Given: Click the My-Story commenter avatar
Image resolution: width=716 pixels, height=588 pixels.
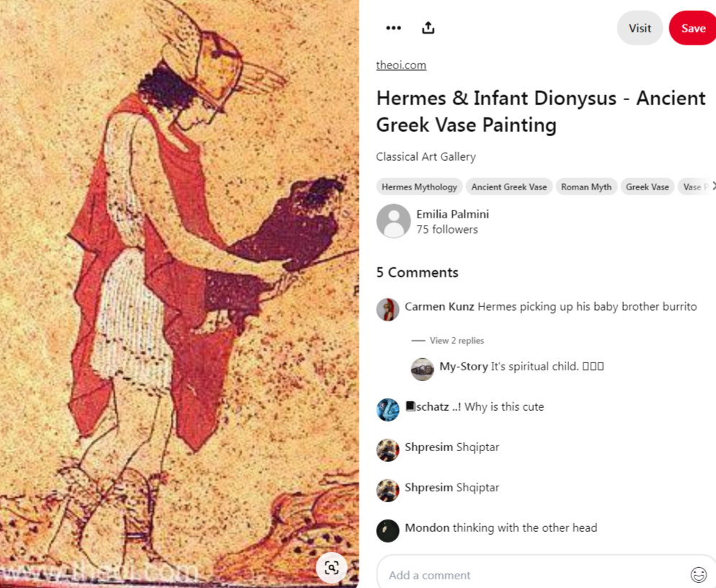Looking at the screenshot, I should [422, 369].
